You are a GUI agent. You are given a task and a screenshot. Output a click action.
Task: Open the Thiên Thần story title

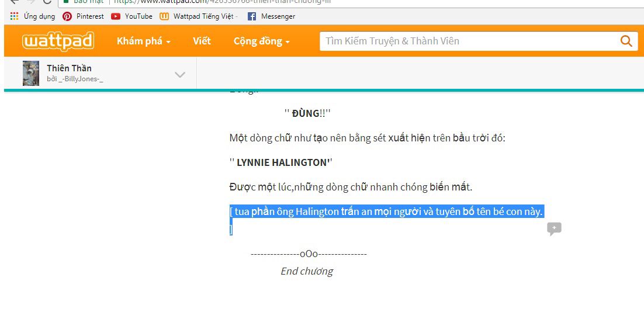69,68
